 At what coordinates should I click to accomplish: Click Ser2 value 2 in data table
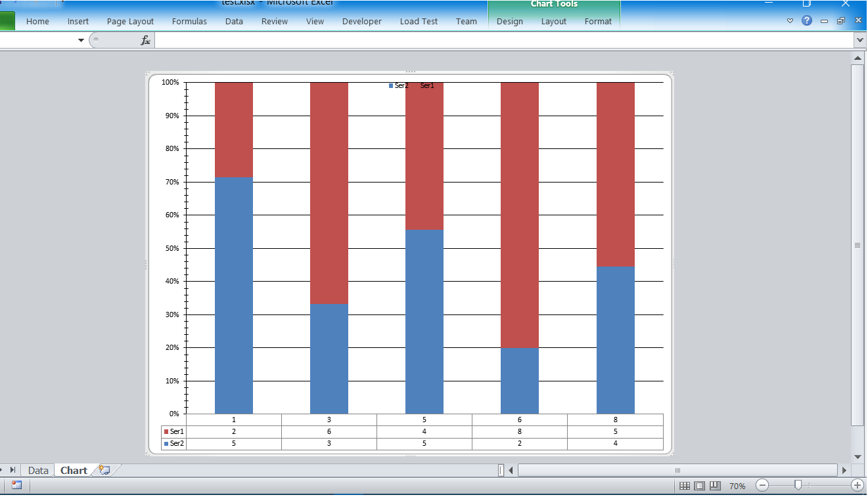[520, 444]
